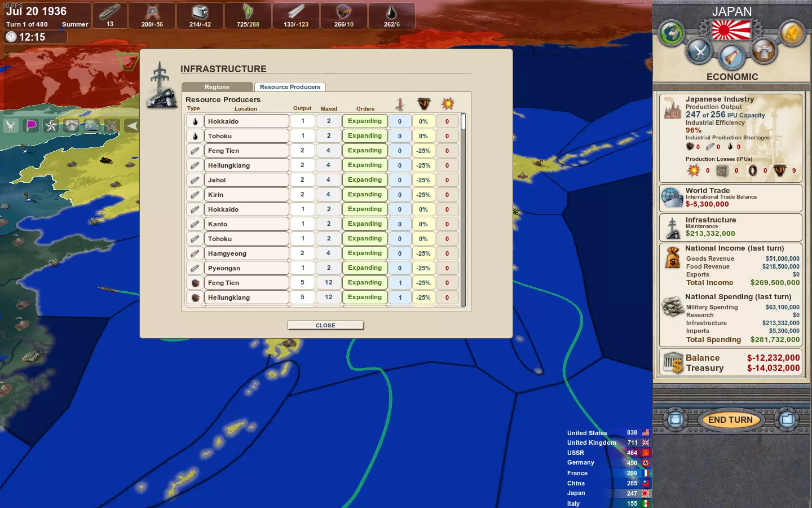This screenshot has width=812, height=508.
Task: Select the Resource Producers tab
Action: [290, 87]
